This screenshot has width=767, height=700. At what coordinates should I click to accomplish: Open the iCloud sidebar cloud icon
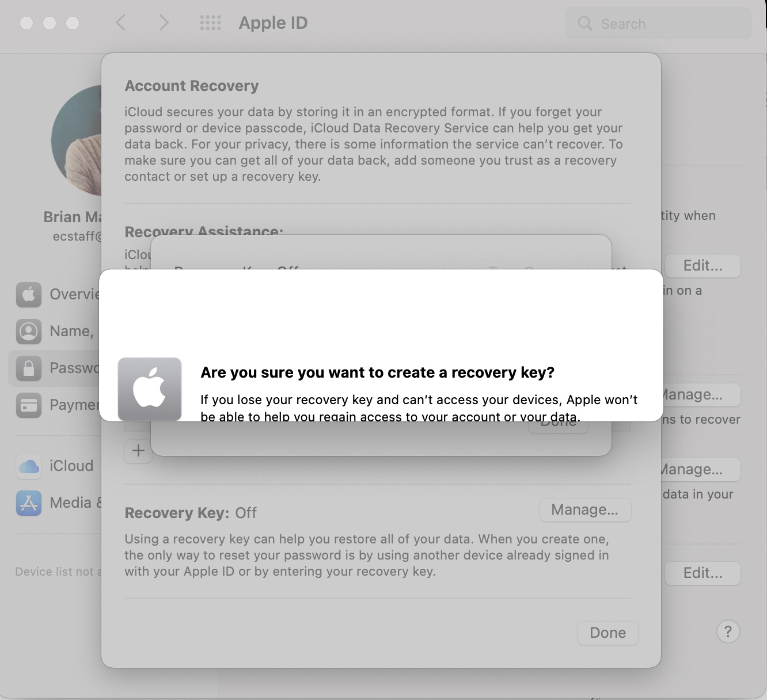29,466
